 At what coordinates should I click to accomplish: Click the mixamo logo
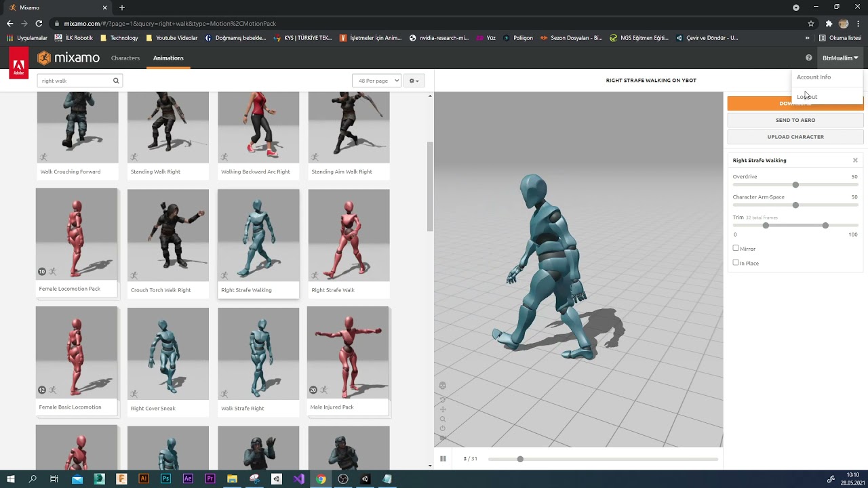click(68, 58)
